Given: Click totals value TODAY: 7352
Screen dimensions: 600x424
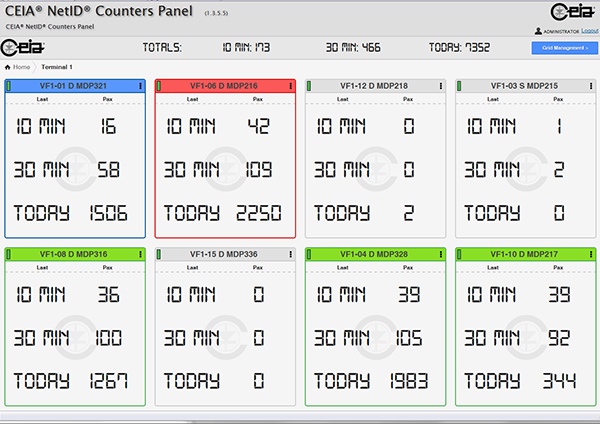Looking at the screenshot, I should 459,47.
